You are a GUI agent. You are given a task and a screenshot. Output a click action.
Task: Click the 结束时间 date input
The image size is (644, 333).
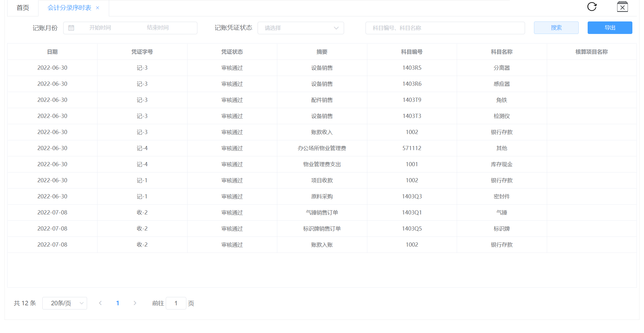coord(158,28)
